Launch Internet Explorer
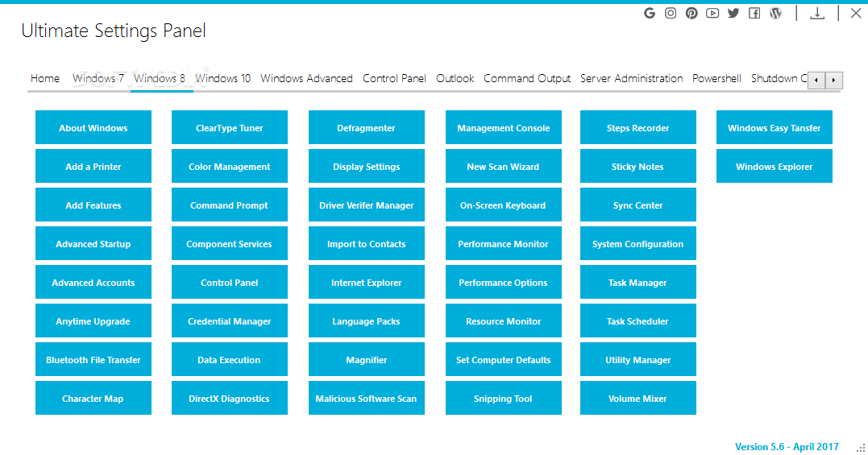Viewport: 868px width, 455px height. [367, 283]
